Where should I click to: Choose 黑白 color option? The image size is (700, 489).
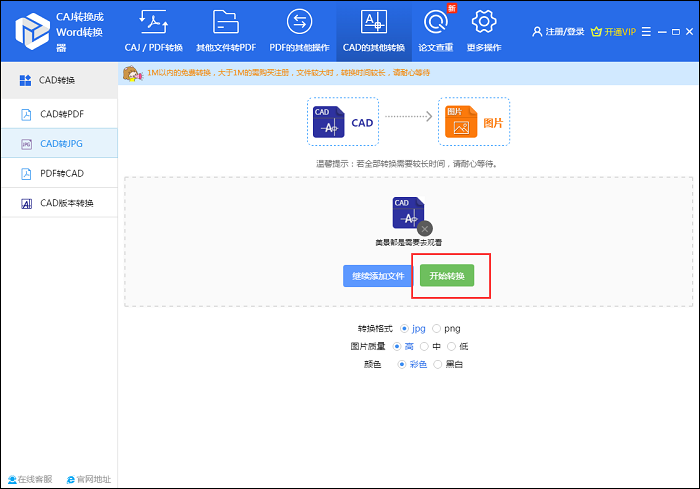pos(438,364)
